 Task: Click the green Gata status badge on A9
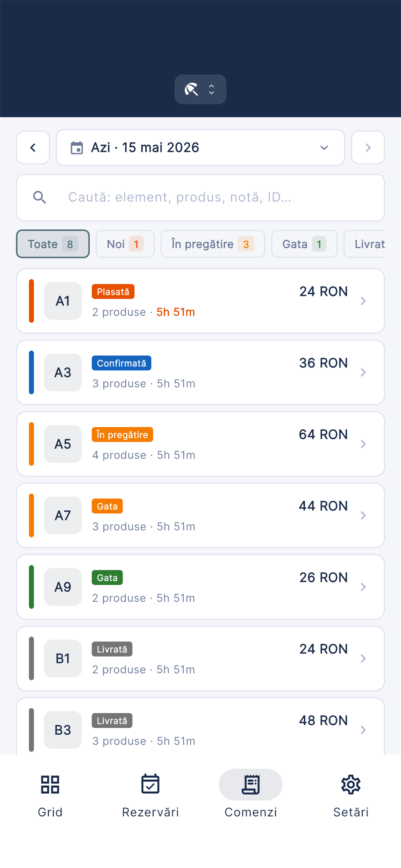pyautogui.click(x=107, y=577)
